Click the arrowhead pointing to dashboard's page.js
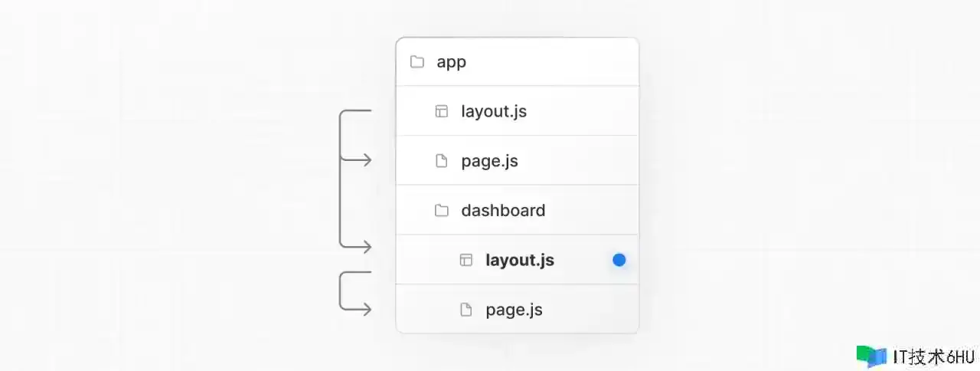This screenshot has height=371, width=980. coord(367,310)
